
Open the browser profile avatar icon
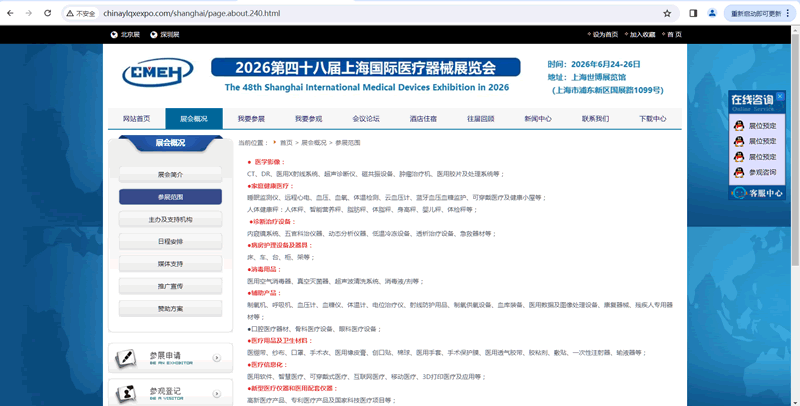pos(713,14)
